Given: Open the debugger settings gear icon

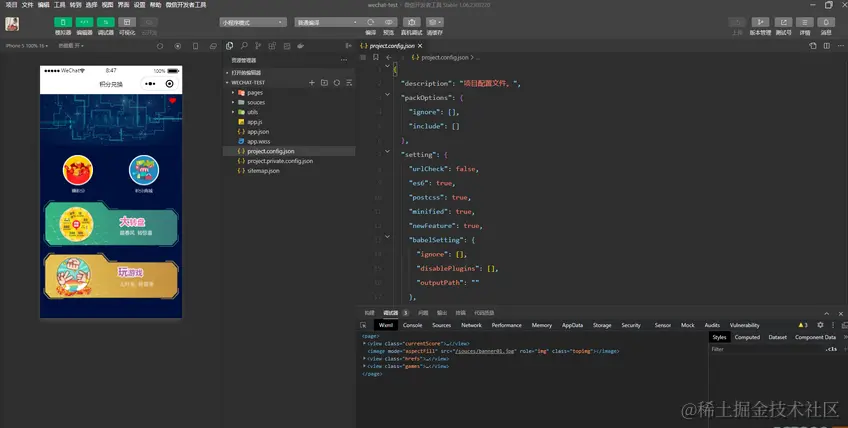Looking at the screenshot, I should [x=820, y=325].
